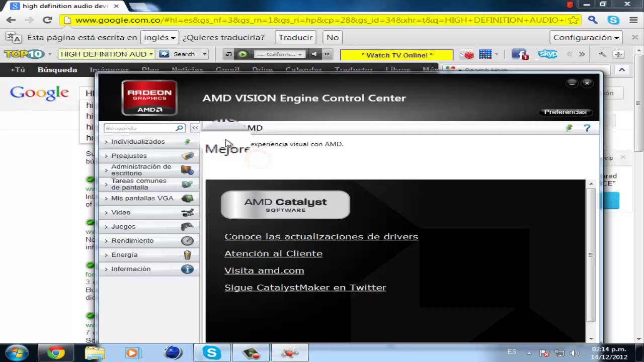The height and width of the screenshot is (362, 644).
Task: Open the inglés language dropdown
Action: 159,37
